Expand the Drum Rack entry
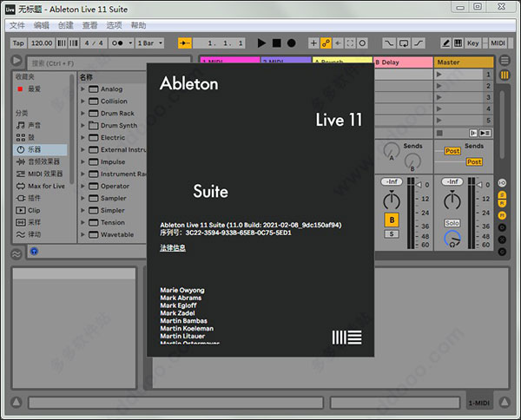The image size is (521, 420). click(x=82, y=113)
